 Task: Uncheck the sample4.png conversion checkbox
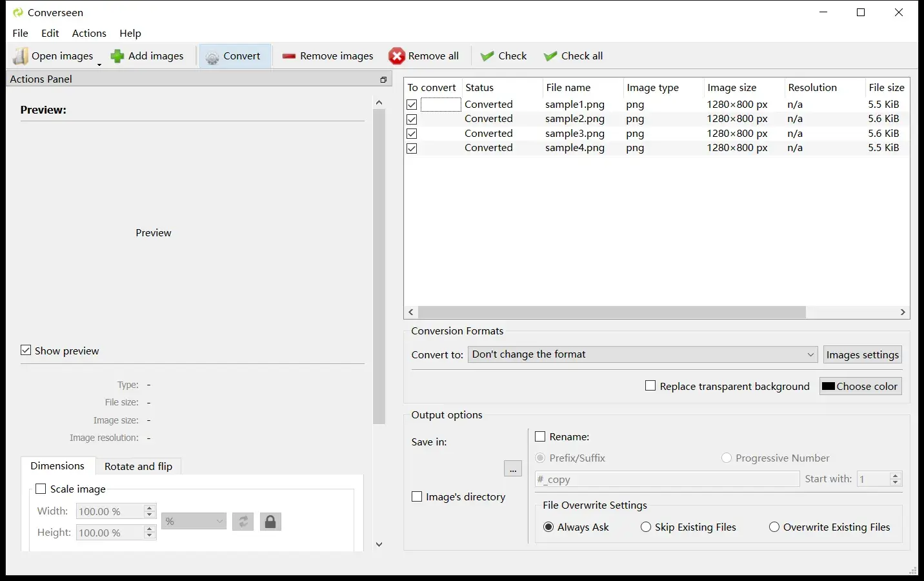click(x=412, y=148)
